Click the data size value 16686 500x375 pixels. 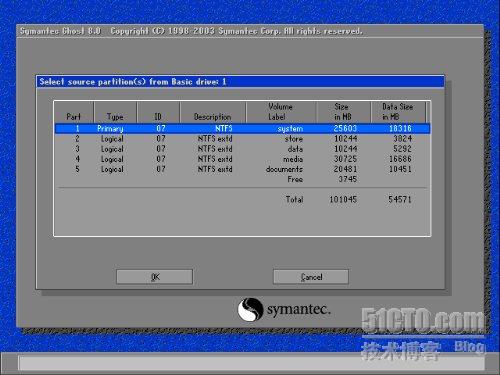click(x=400, y=159)
